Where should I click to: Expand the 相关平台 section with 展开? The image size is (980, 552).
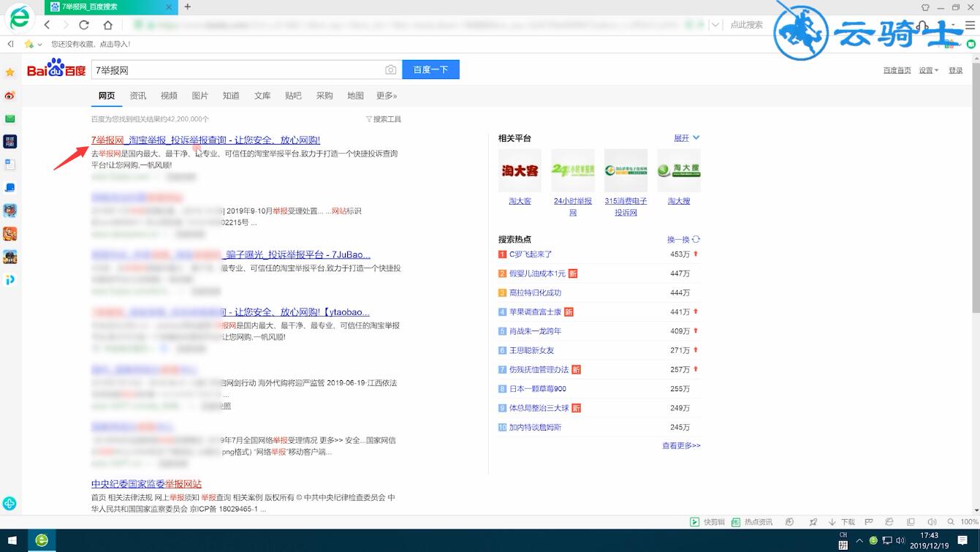coord(686,138)
